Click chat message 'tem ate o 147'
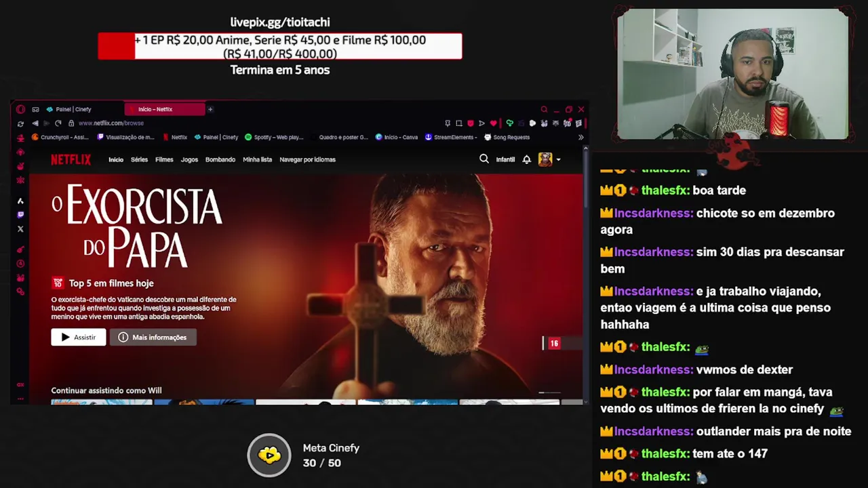The height and width of the screenshot is (488, 868). point(730,453)
